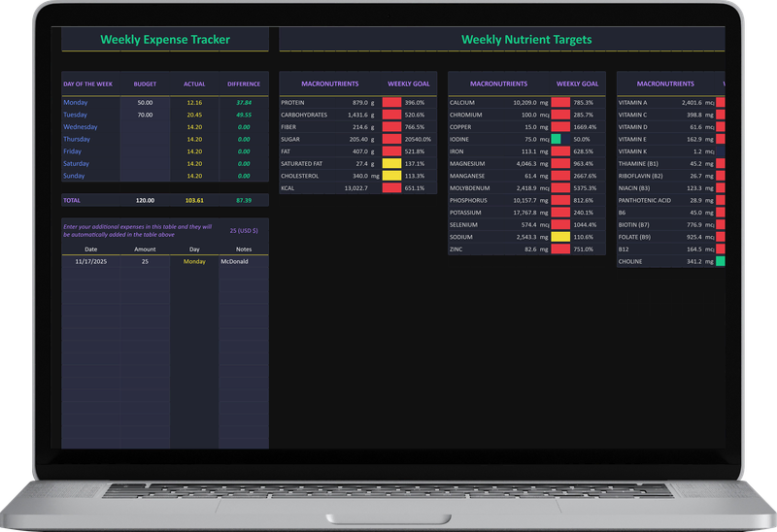777x532 pixels.
Task: Select the VITAMIN A row label
Action: 632,103
